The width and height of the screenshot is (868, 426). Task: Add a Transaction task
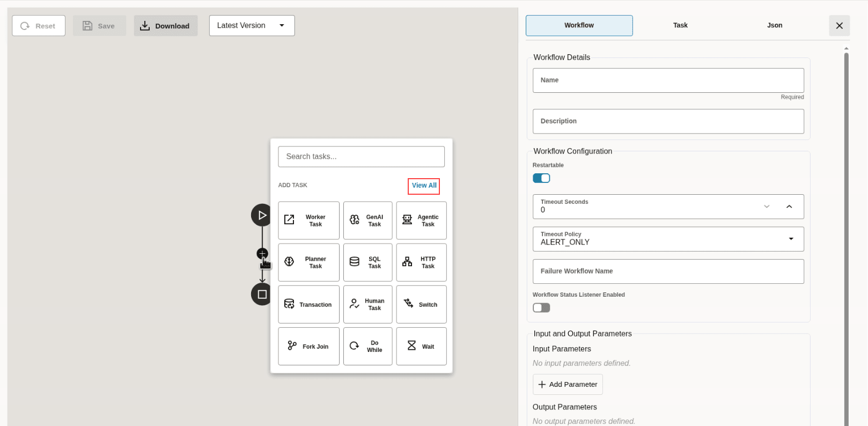308,304
